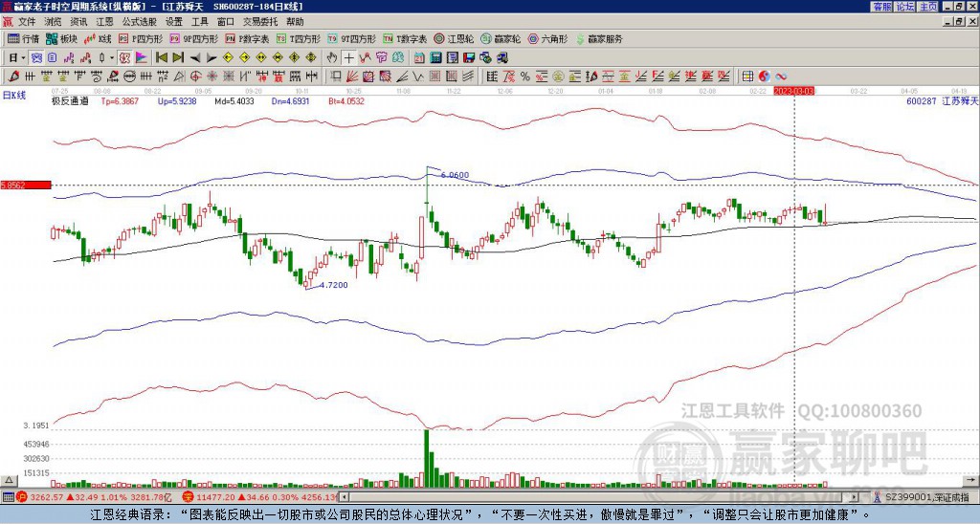The width and height of the screenshot is (980, 524).
Task: Select the hand pan tool
Action: (332, 57)
